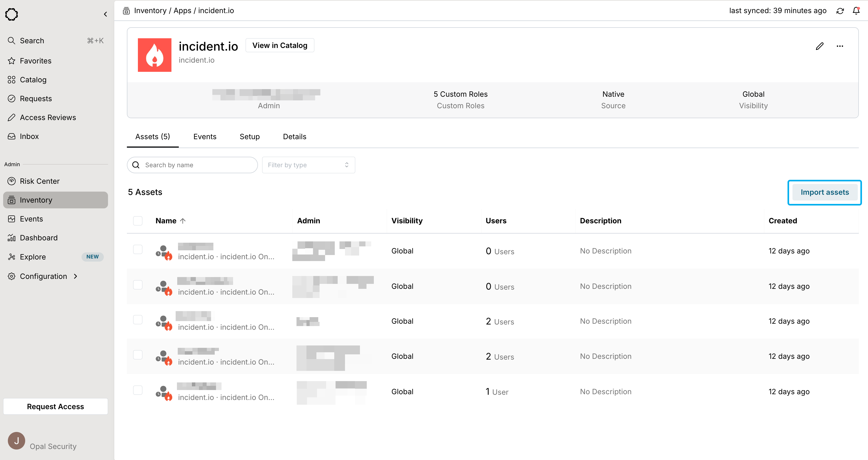The width and height of the screenshot is (868, 460).
Task: Collapse the sidebar with the arrow
Action: [105, 14]
